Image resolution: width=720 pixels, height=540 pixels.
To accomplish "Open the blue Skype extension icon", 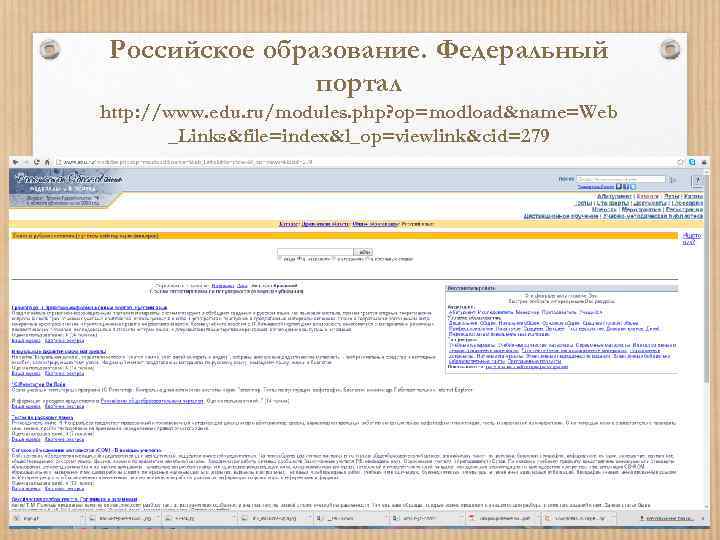I will point(692,163).
